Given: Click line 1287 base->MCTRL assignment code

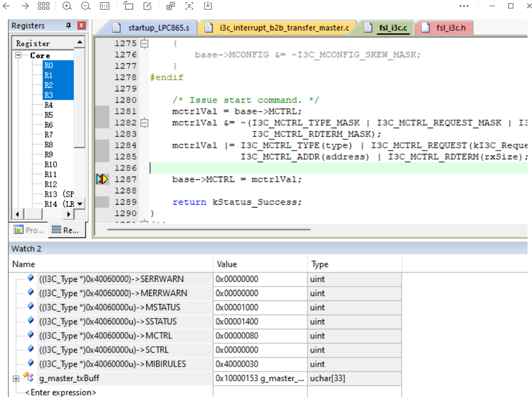Looking at the screenshot, I should [x=237, y=179].
